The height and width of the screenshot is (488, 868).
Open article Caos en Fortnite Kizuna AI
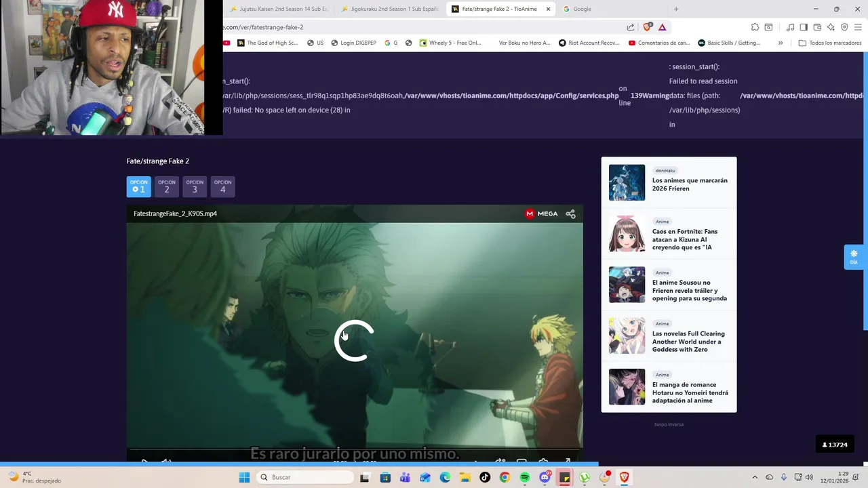point(685,239)
